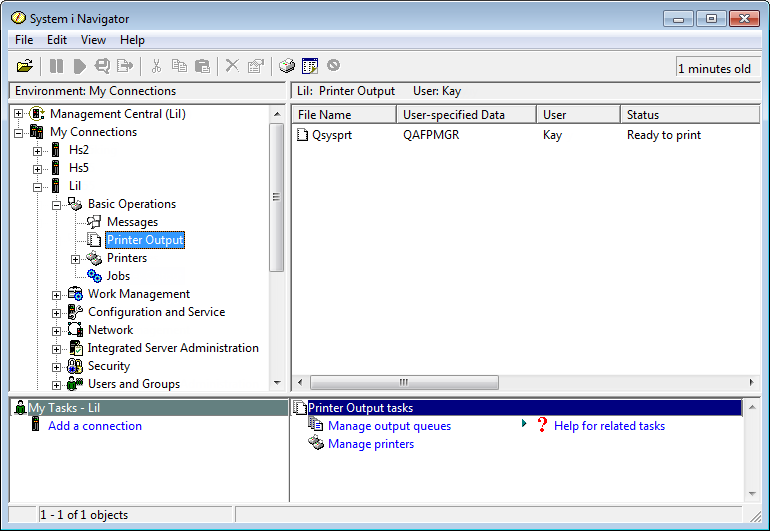
Task: Open Help for related tasks link
Action: [609, 426]
